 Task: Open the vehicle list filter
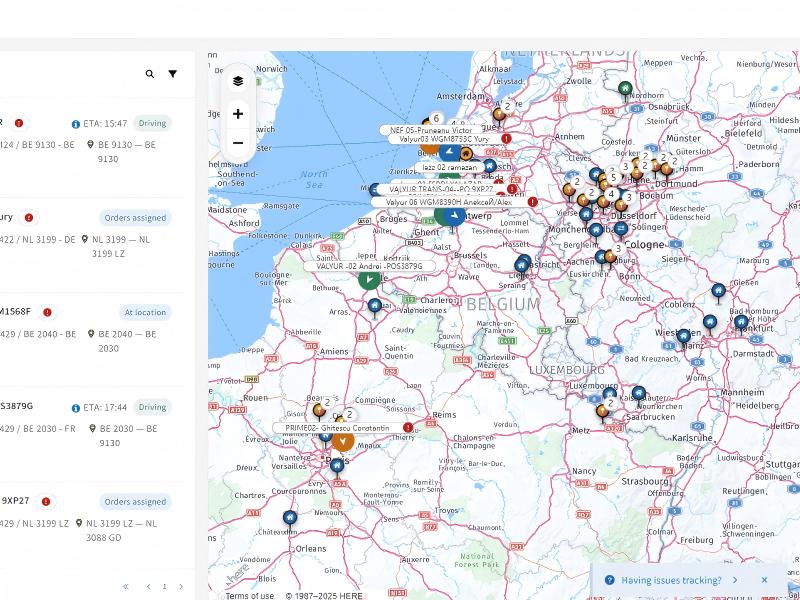(172, 74)
